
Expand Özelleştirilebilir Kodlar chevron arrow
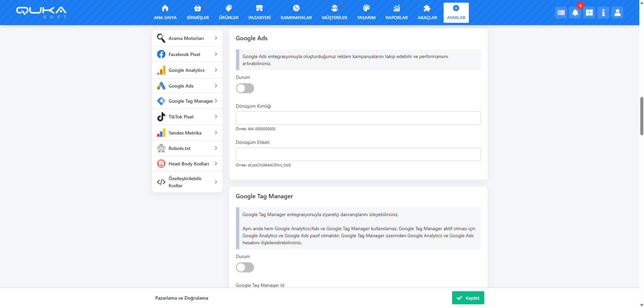point(216,182)
